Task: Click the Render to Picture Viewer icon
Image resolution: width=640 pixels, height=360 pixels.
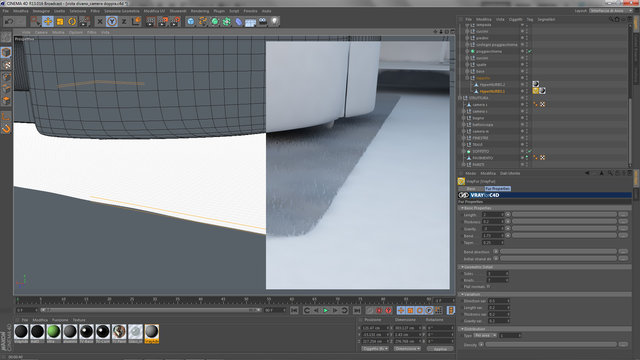Action: 163,21
